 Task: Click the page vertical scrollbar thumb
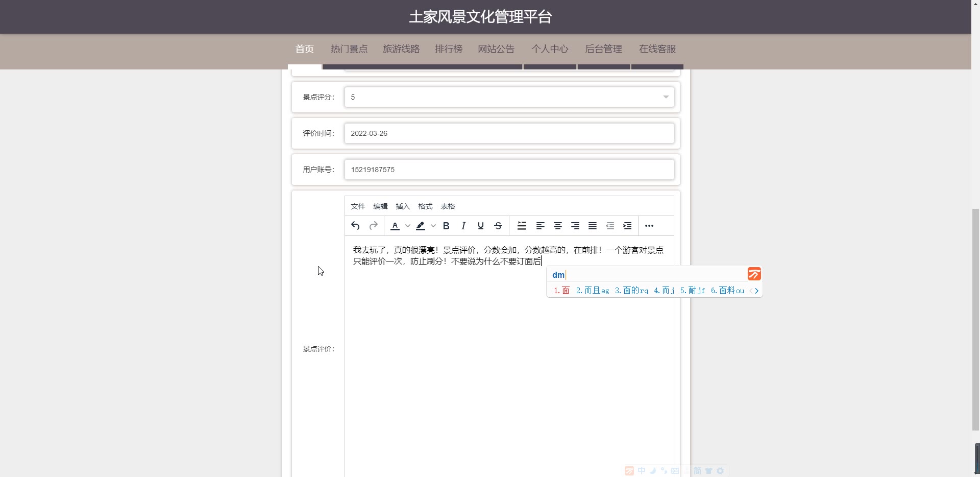tap(975, 319)
